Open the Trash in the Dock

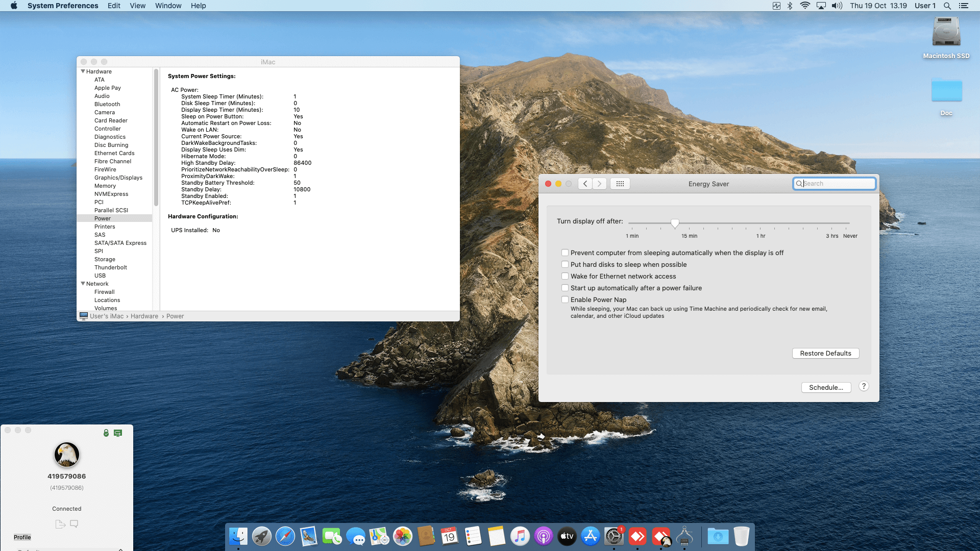point(742,536)
